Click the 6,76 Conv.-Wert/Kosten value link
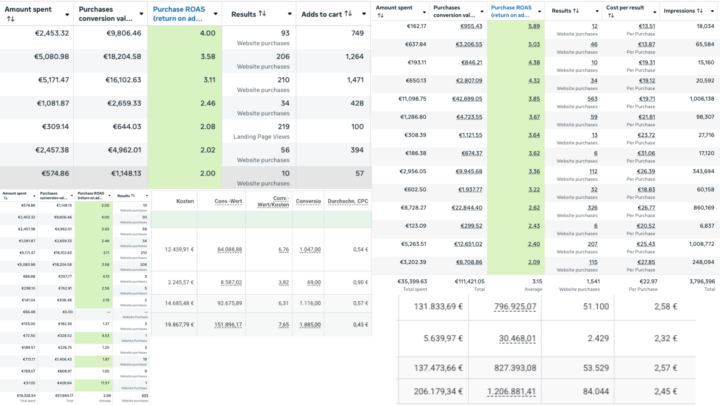 (x=284, y=249)
